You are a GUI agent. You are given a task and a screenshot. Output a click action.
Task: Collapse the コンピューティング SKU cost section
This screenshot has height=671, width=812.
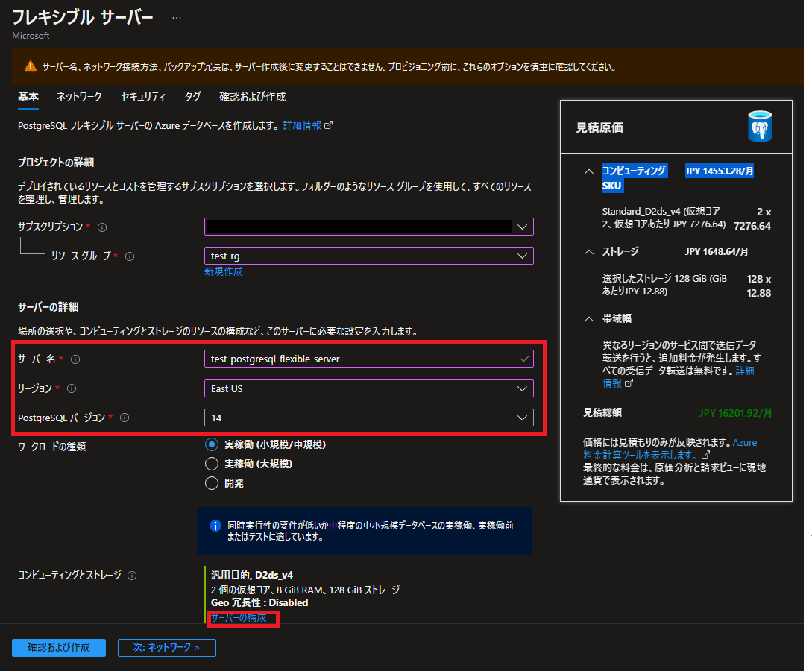point(589,171)
